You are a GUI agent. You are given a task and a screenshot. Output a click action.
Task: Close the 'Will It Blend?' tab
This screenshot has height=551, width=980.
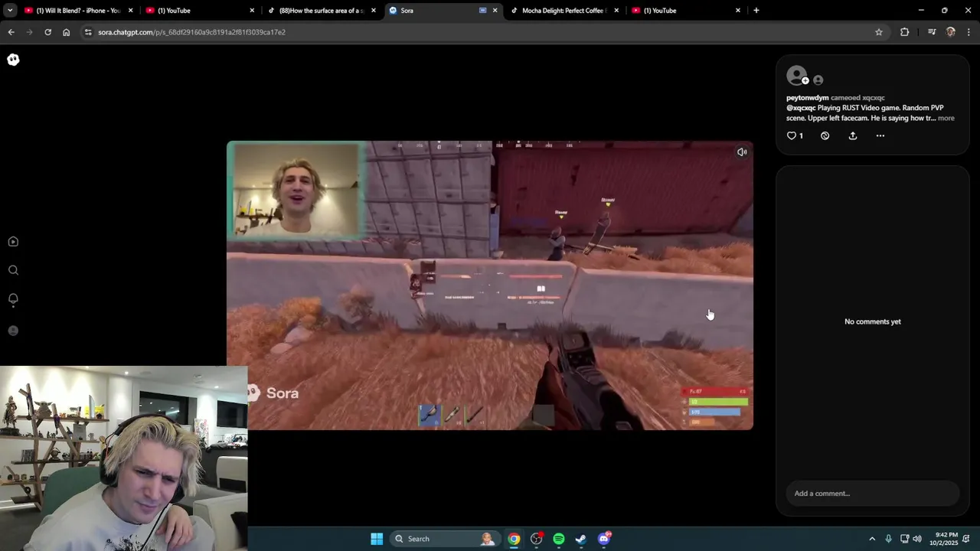tap(131, 11)
